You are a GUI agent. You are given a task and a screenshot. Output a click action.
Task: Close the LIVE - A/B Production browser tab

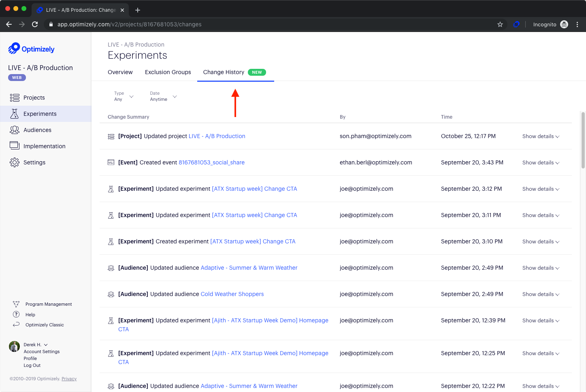(x=122, y=10)
